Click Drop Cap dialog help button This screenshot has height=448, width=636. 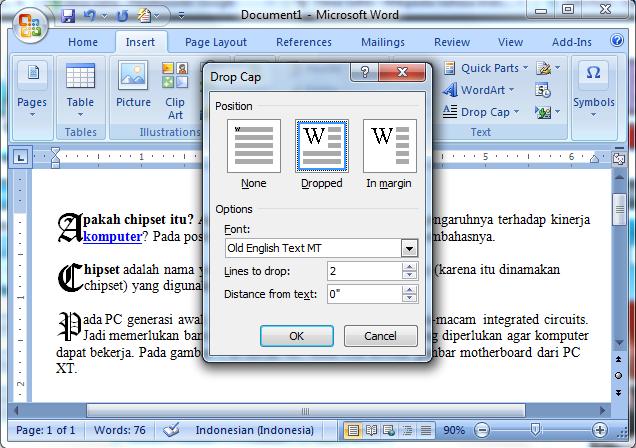(x=364, y=72)
